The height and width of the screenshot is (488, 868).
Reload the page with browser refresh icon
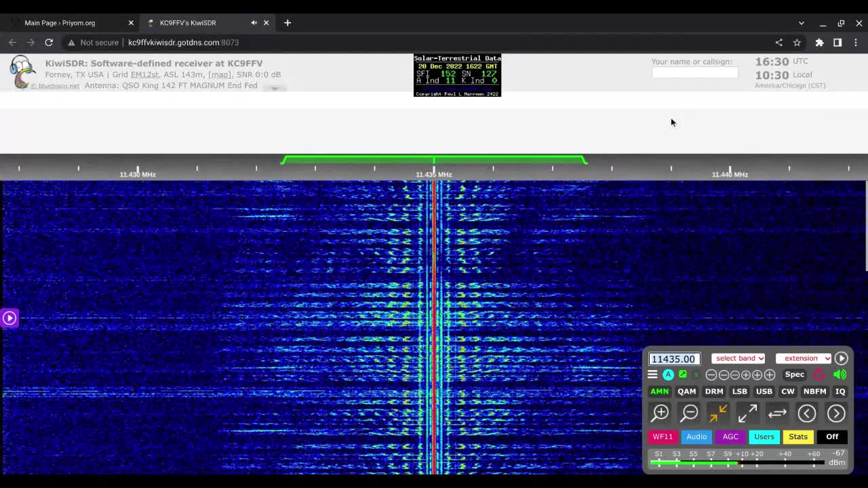49,42
